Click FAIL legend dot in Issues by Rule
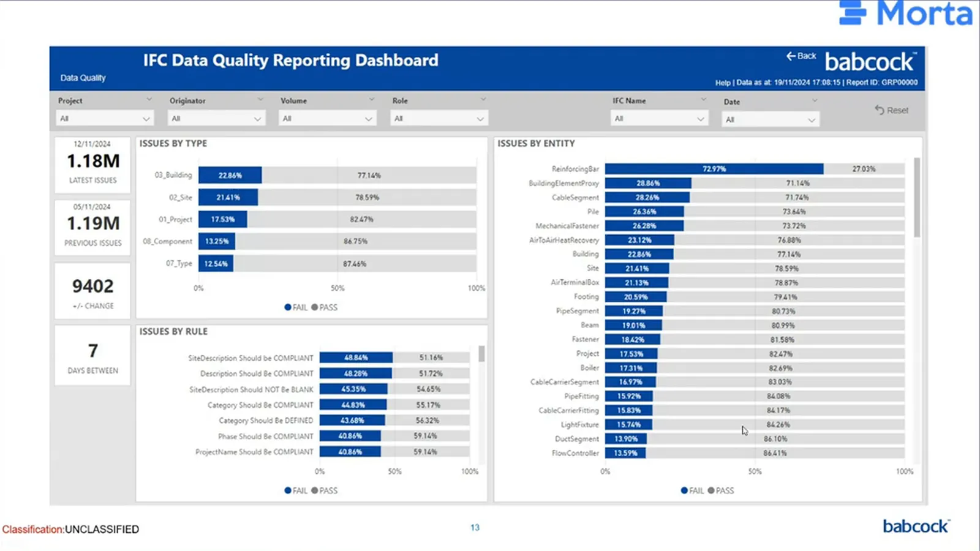Screen dimensions: 980x551 coord(288,490)
